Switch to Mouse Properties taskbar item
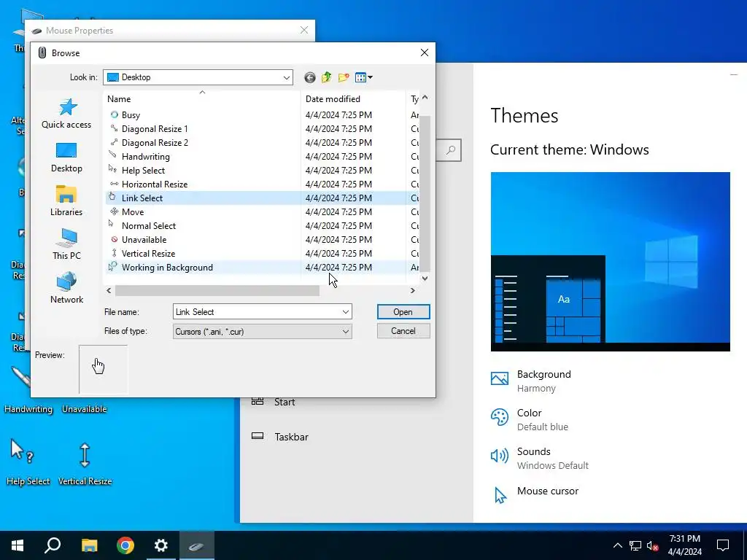 (x=197, y=545)
